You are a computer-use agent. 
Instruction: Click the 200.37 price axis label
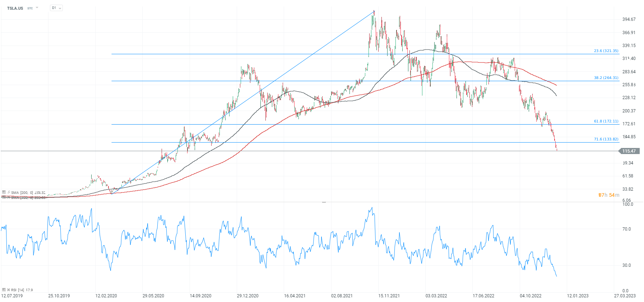pos(629,111)
